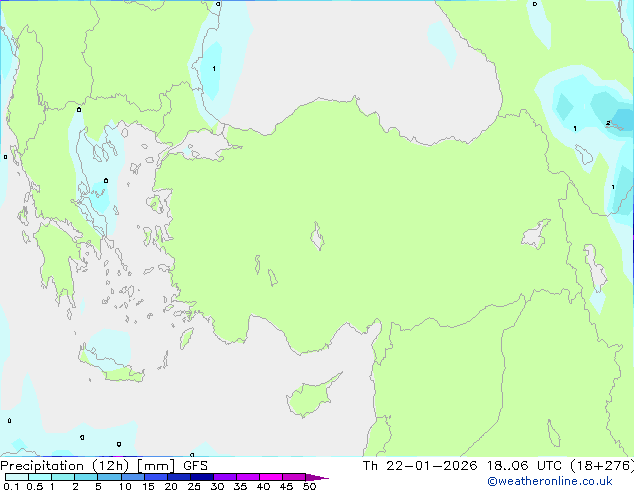Click the legend value '10'
Viewport: 634px width, 490px height.
pyautogui.click(x=125, y=486)
